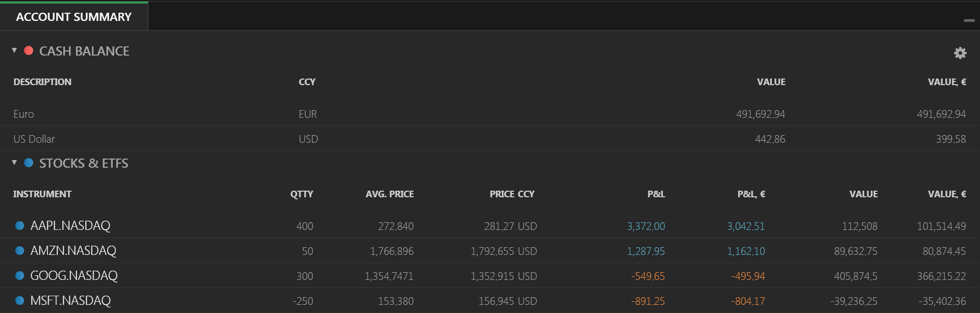Collapse the CASH BALANCE section triangle
This screenshot has height=313, width=980.
pyautogui.click(x=14, y=50)
